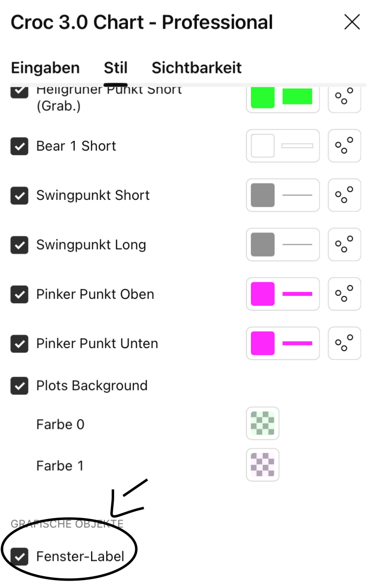
Task: Open the Farbe 1 color swatch
Action: coord(263,465)
